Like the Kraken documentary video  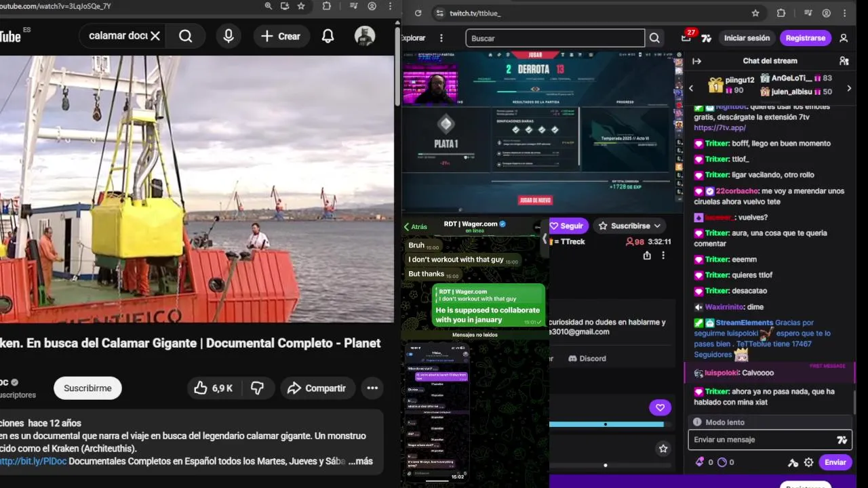pos(213,388)
